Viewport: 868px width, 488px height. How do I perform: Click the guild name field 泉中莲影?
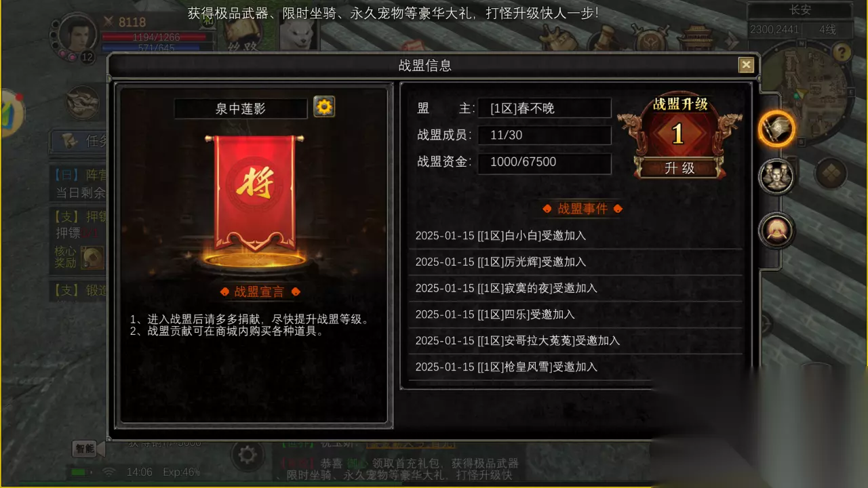[x=241, y=108]
